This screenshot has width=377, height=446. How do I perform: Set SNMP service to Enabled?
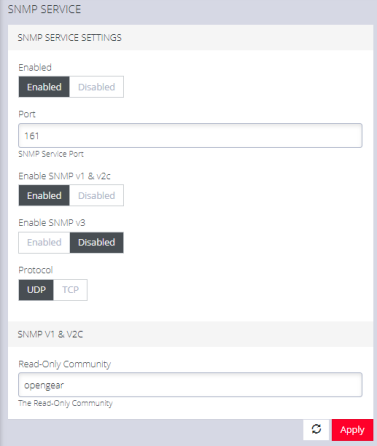pyautogui.click(x=44, y=87)
